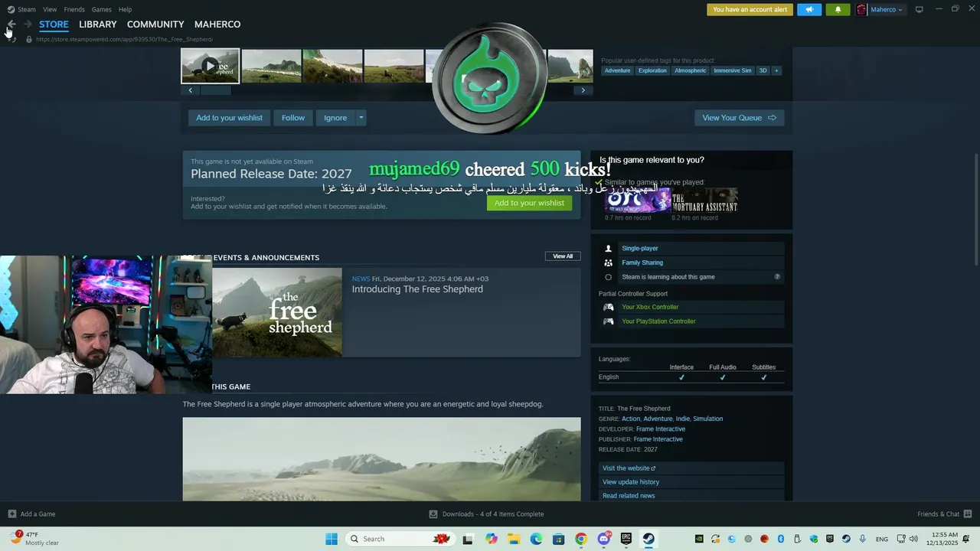Open File Explorer from taskbar
980x551 pixels.
coord(514,539)
